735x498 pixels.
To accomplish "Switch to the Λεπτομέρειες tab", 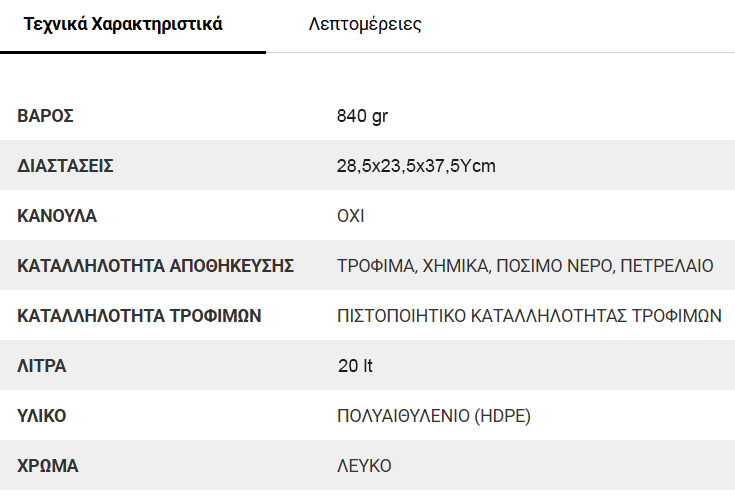I will coord(365,25).
